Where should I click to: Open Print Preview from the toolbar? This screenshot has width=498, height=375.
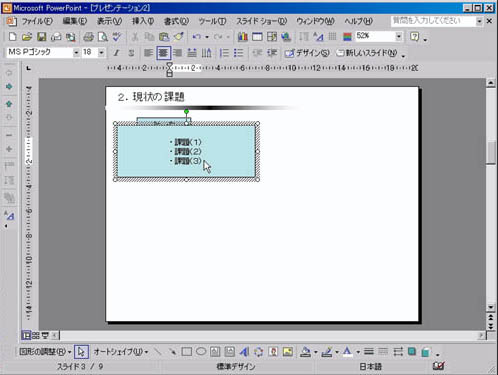coord(103,37)
